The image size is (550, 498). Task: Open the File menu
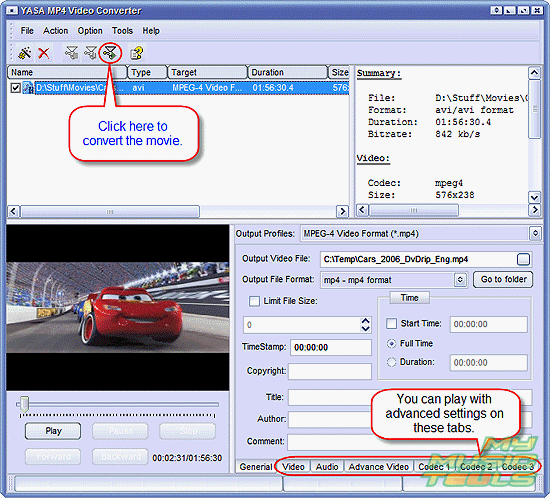[x=27, y=31]
